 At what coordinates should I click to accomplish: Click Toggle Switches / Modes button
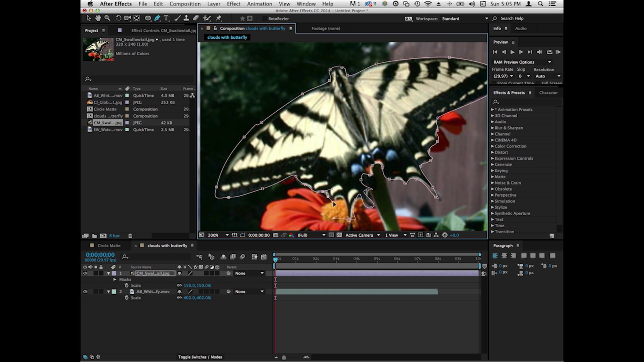(x=200, y=357)
